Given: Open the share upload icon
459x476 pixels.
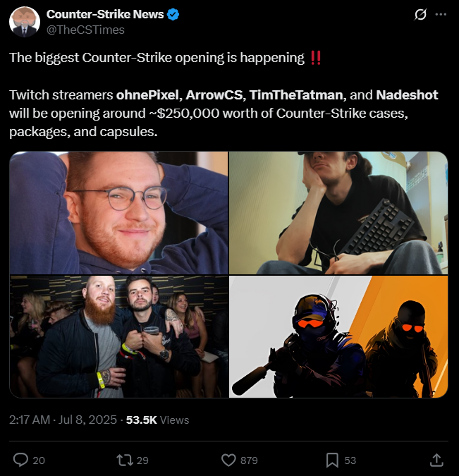Looking at the screenshot, I should click(436, 460).
